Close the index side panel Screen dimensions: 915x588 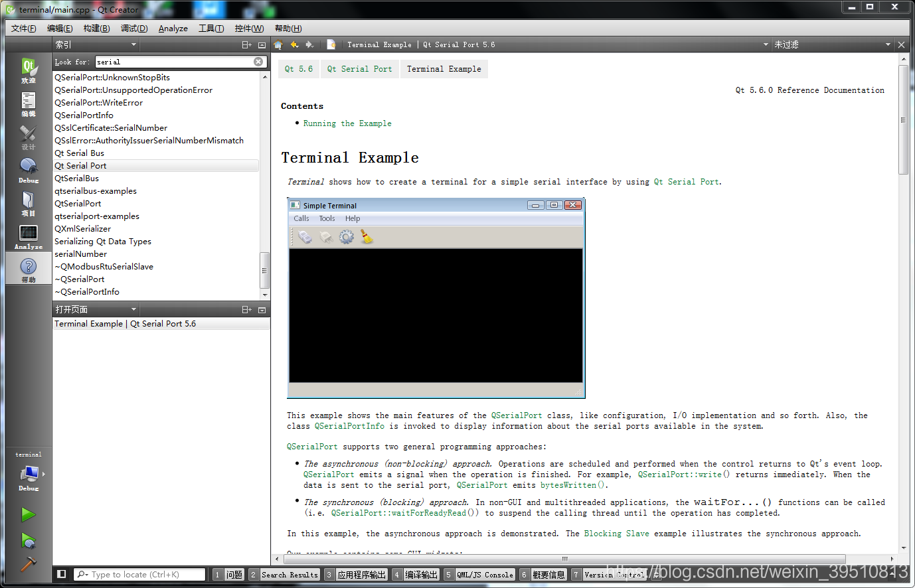click(x=262, y=44)
